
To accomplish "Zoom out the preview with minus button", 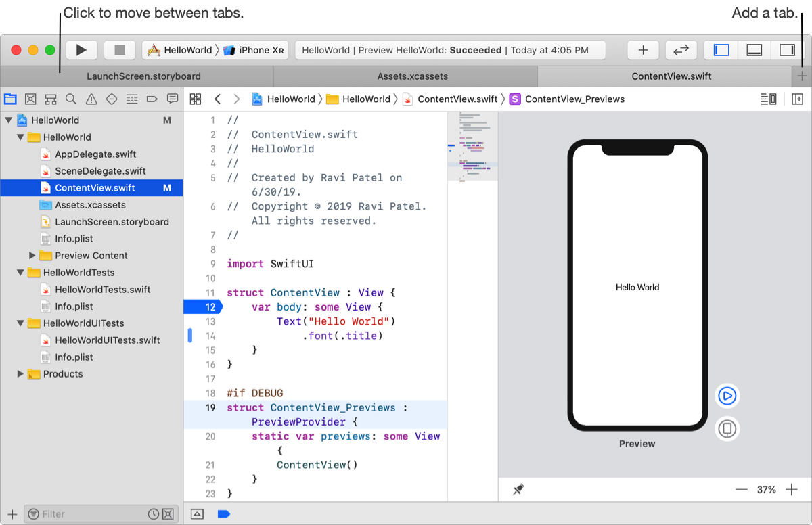I will tap(742, 490).
